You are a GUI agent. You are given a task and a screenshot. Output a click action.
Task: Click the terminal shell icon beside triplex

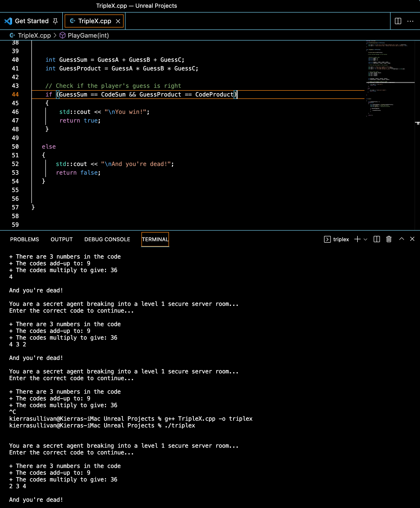click(327, 239)
